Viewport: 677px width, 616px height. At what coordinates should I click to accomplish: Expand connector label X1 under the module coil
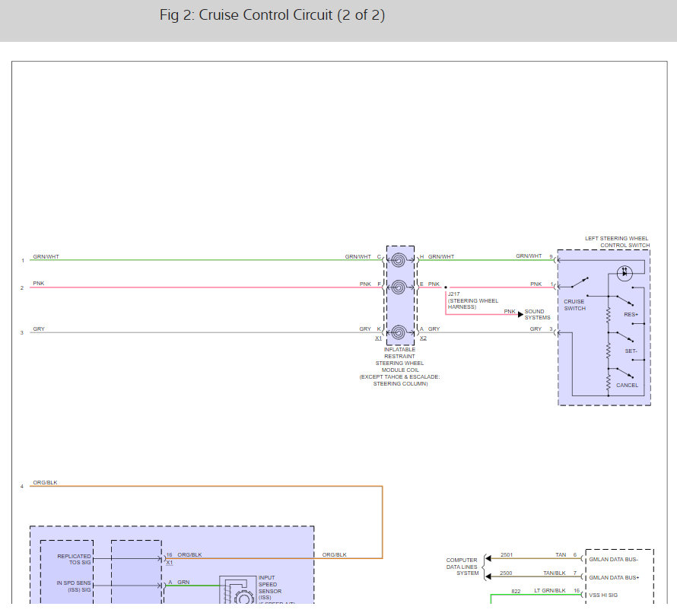coord(378,338)
